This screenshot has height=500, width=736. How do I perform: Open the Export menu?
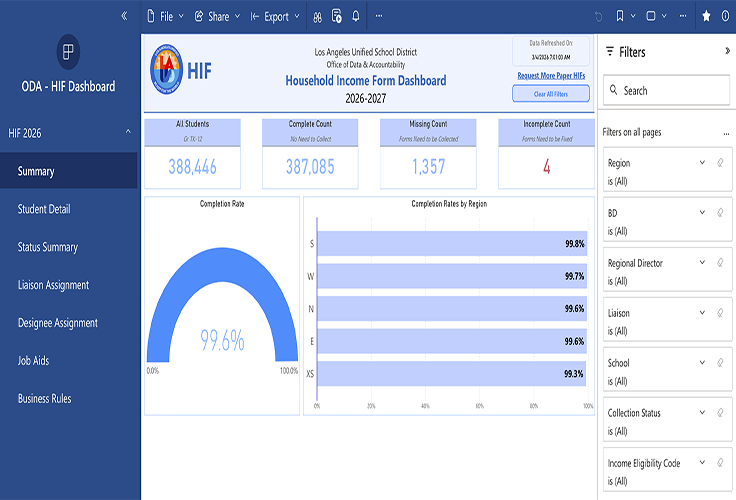275,16
